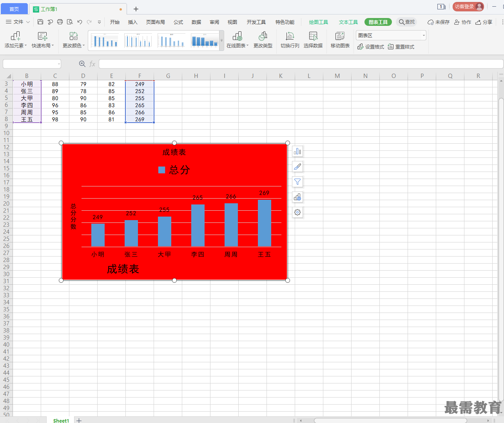Click Switch Row/Column (切换行列)
The height and width of the screenshot is (423, 504).
(290, 40)
